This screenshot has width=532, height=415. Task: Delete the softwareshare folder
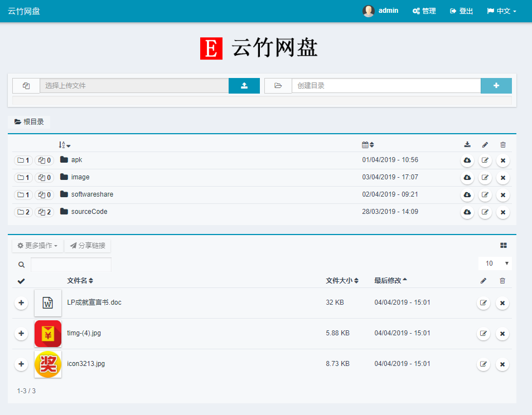[502, 195]
